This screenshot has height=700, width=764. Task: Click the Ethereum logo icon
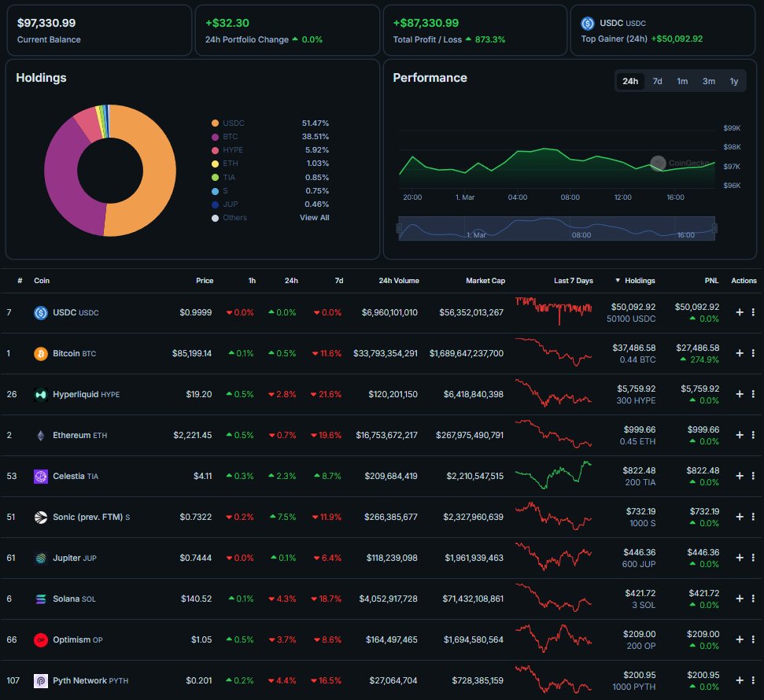(x=40, y=436)
